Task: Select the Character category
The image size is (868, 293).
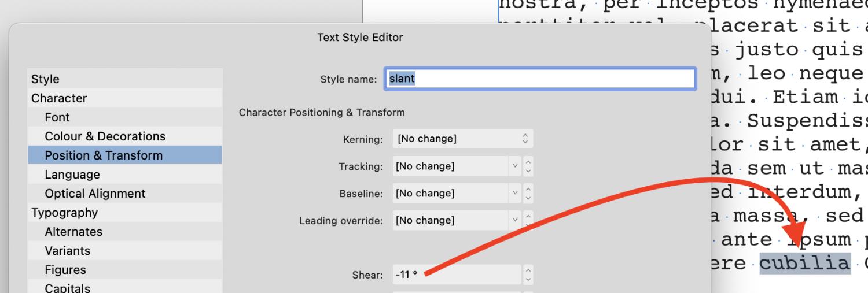Action: 59,98
